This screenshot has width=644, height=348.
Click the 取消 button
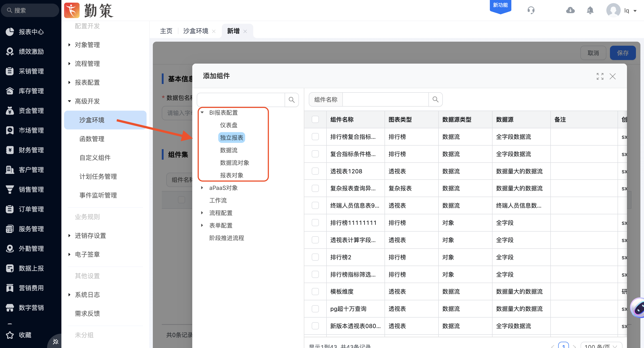[x=593, y=53]
